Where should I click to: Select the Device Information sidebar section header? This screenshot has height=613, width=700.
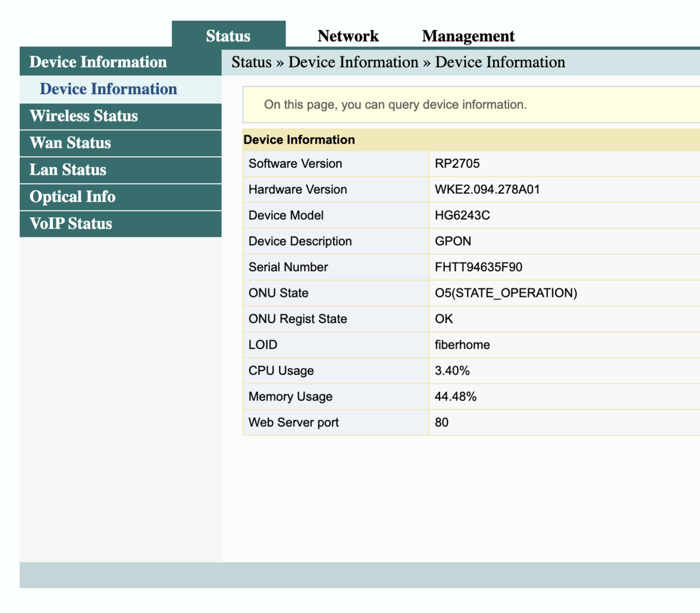click(98, 62)
